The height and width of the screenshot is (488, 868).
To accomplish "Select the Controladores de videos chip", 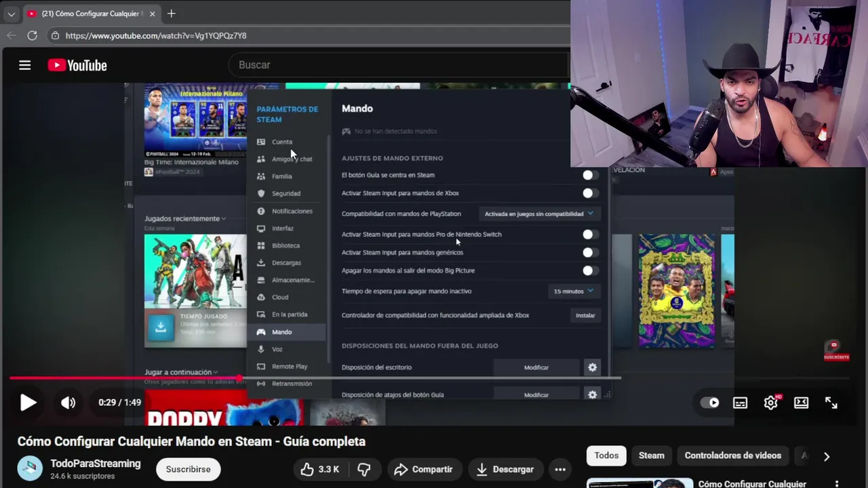I will (732, 455).
